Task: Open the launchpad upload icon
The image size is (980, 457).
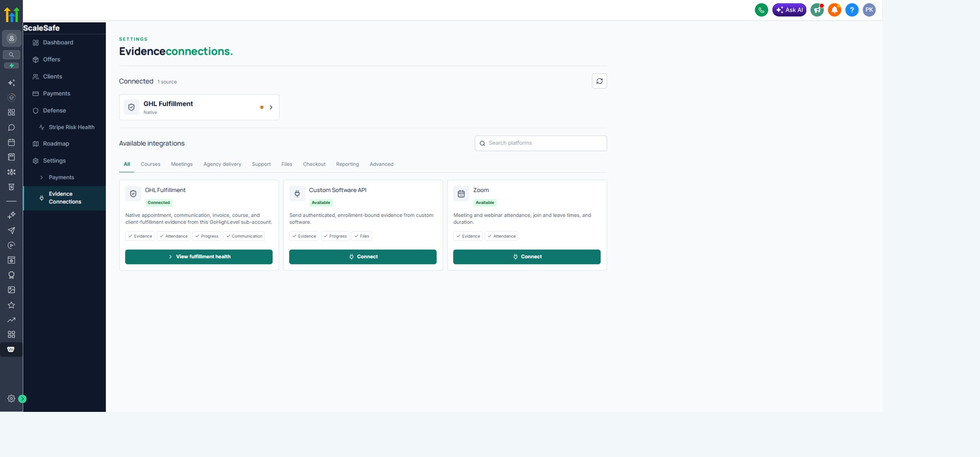Action: pyautogui.click(x=12, y=97)
